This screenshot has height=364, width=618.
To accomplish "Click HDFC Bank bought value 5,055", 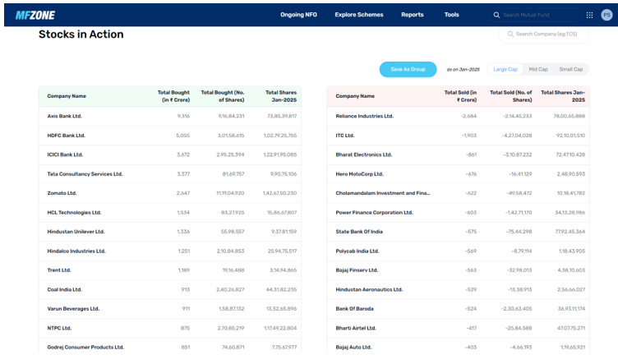I will coord(183,136).
